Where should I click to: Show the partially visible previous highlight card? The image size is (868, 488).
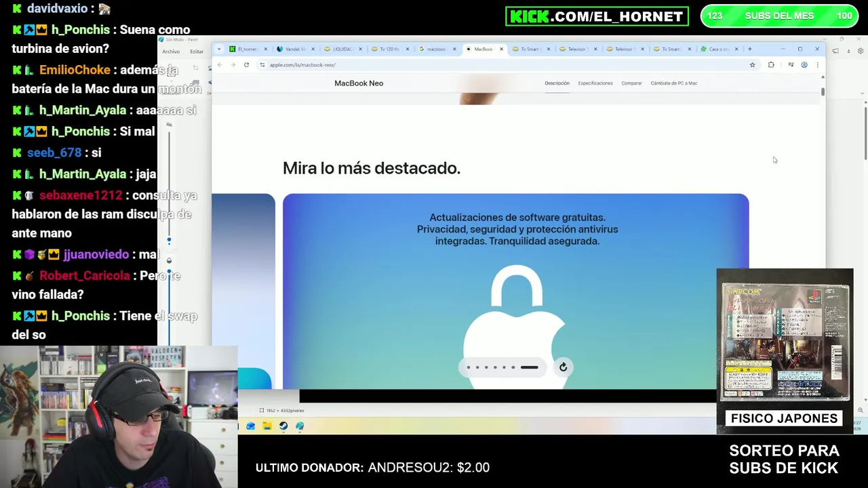243,291
